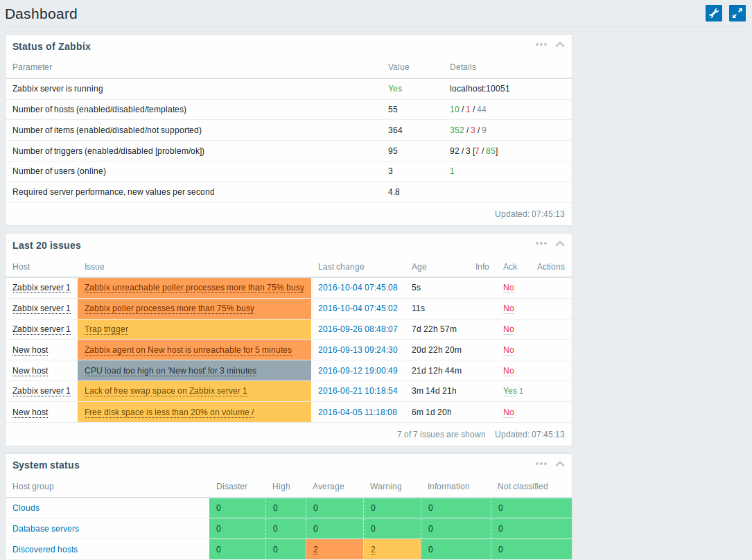Click last change time 2016-10-04 07:45:08
This screenshot has width=752, height=560.
358,288
